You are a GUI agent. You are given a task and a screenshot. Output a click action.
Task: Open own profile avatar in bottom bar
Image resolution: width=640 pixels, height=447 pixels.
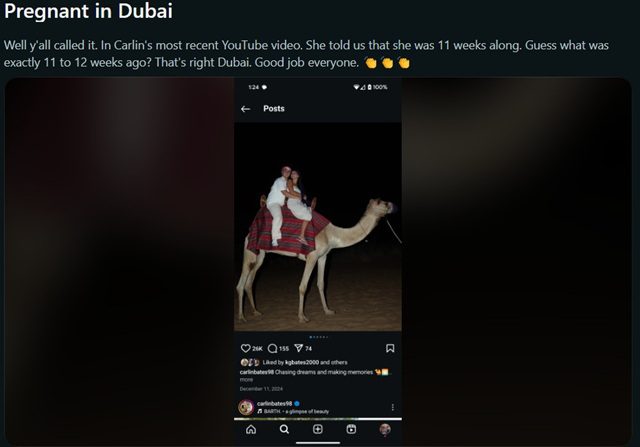[x=384, y=429]
